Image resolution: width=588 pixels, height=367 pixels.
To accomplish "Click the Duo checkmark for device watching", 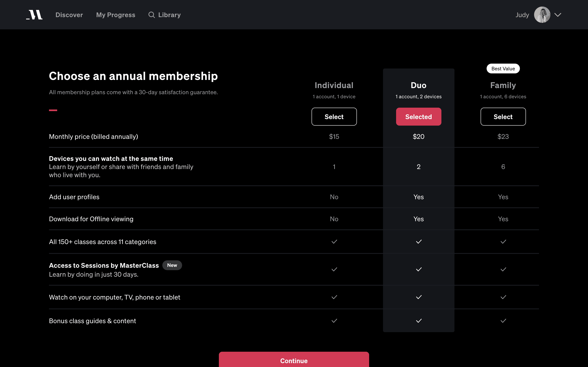I will coord(419,297).
